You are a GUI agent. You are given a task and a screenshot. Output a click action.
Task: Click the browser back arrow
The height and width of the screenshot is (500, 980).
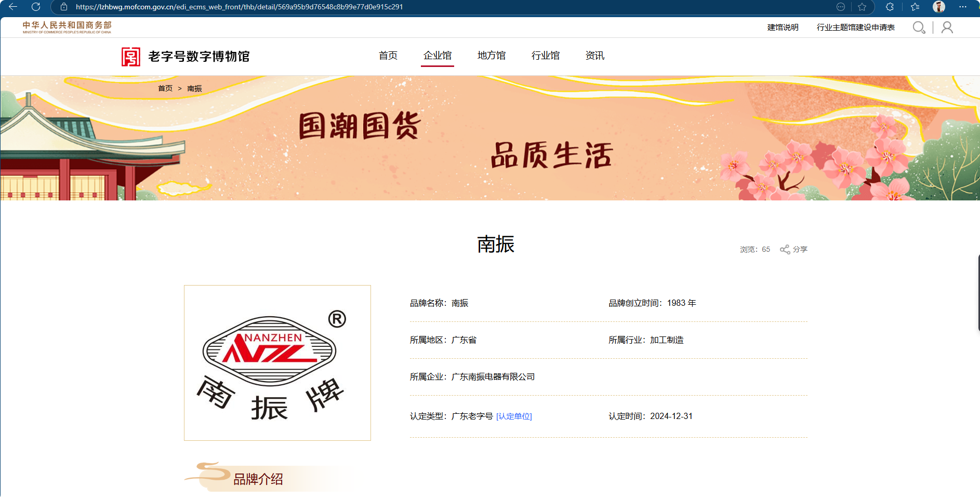[x=13, y=7]
